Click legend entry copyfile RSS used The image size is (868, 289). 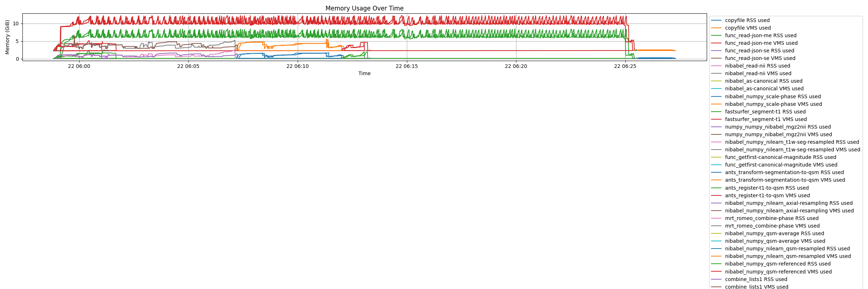coord(740,20)
